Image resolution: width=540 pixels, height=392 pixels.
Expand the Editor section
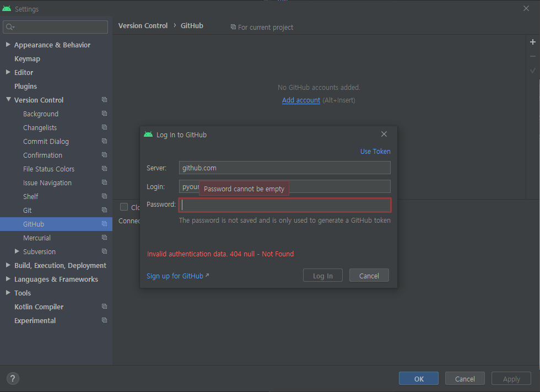[x=8, y=72]
